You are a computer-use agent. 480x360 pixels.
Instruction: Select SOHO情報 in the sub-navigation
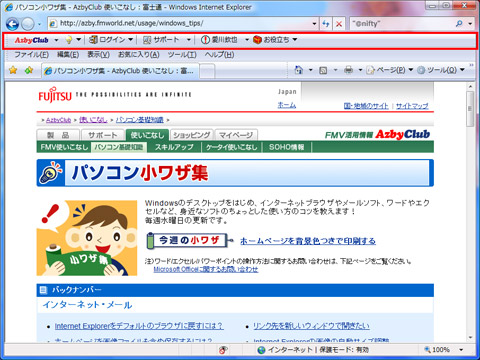click(x=287, y=147)
